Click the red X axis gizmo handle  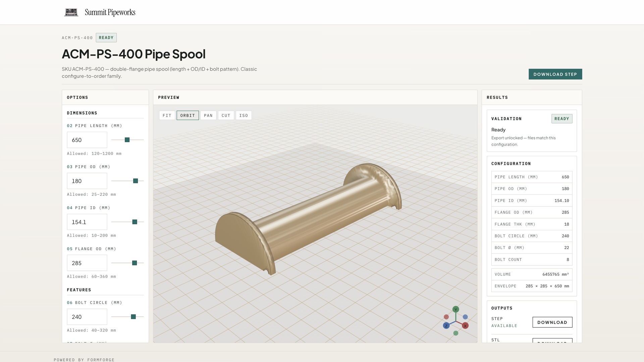465,325
